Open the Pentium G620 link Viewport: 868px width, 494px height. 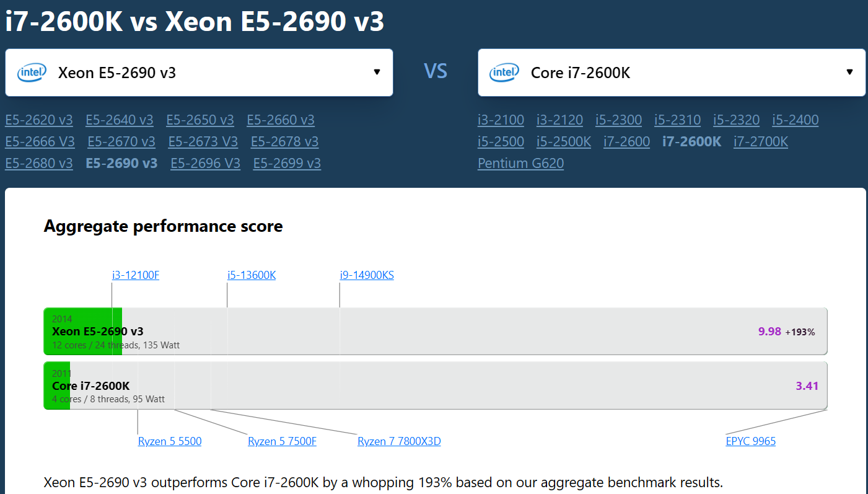point(521,164)
